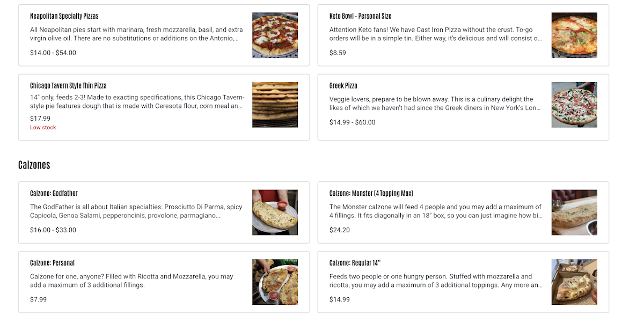This screenshot has width=644, height=323.
Task: Select the Calzone: Regular 14" title
Action: [355, 263]
